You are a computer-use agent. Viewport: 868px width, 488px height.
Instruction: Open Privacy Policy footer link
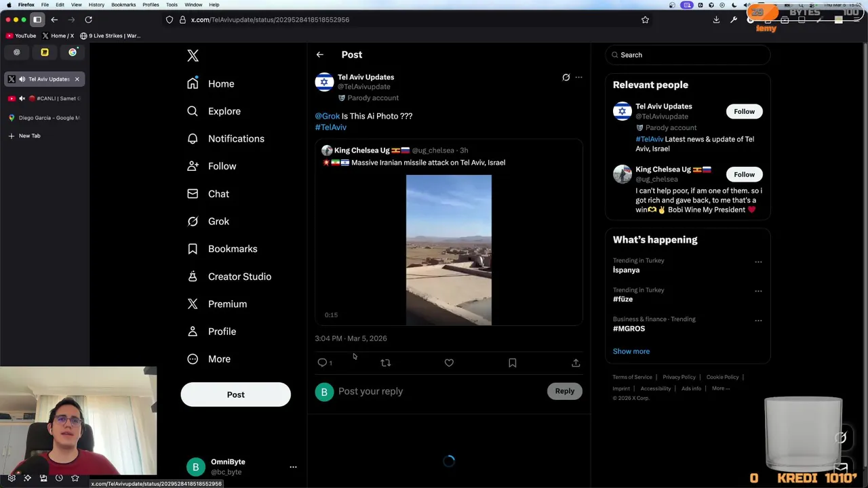[679, 377]
